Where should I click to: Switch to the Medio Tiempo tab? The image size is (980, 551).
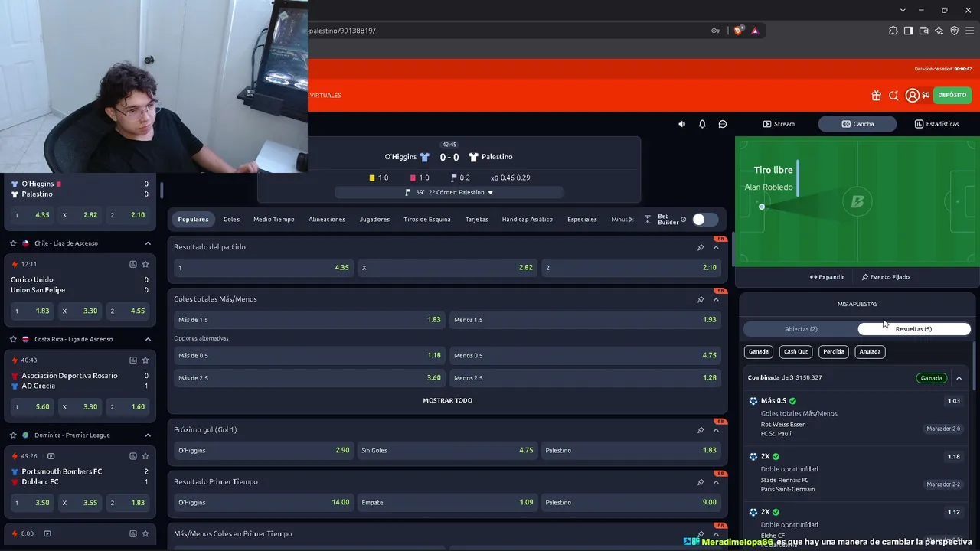pyautogui.click(x=274, y=220)
